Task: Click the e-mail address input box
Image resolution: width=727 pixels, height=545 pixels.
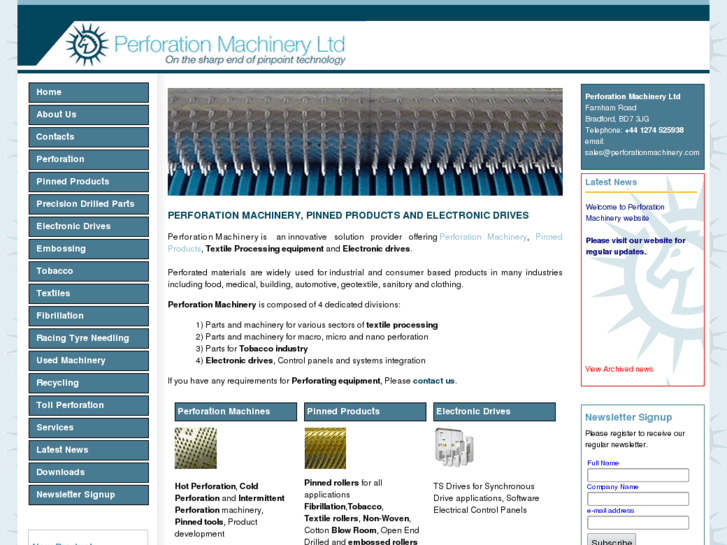Action: tap(638, 523)
